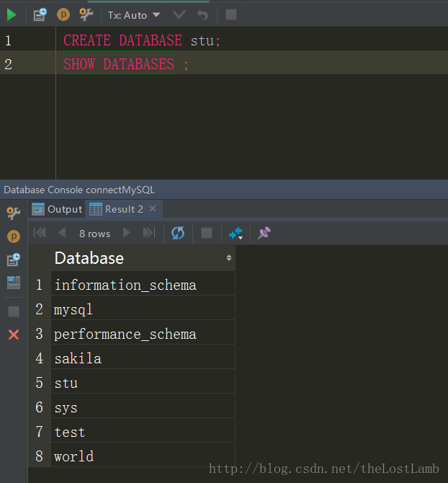Open query history in top toolbar
The width and height of the screenshot is (448, 483).
point(40,14)
